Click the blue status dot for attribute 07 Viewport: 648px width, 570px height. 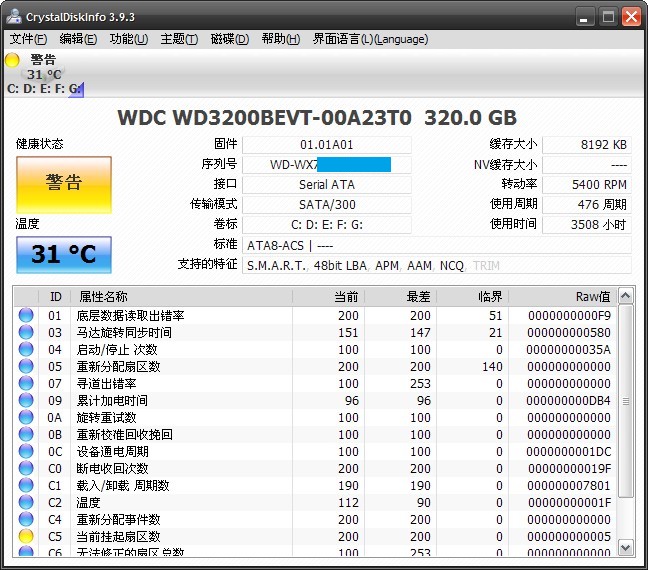point(26,383)
